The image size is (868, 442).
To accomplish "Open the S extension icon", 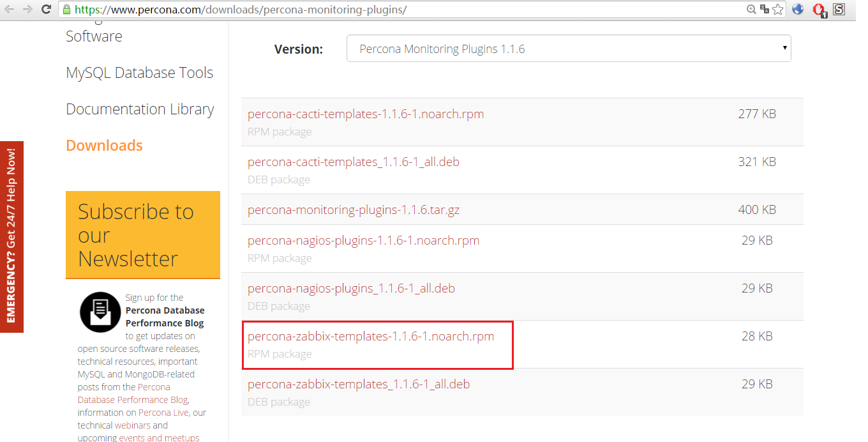I will (x=839, y=10).
